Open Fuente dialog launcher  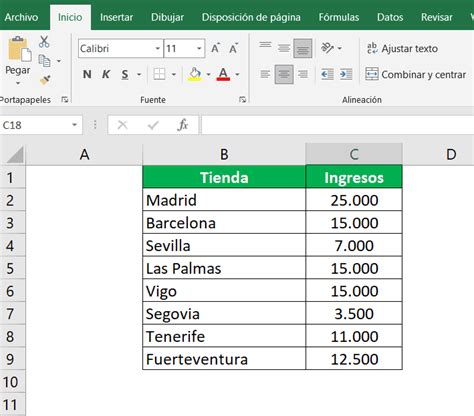point(243,99)
